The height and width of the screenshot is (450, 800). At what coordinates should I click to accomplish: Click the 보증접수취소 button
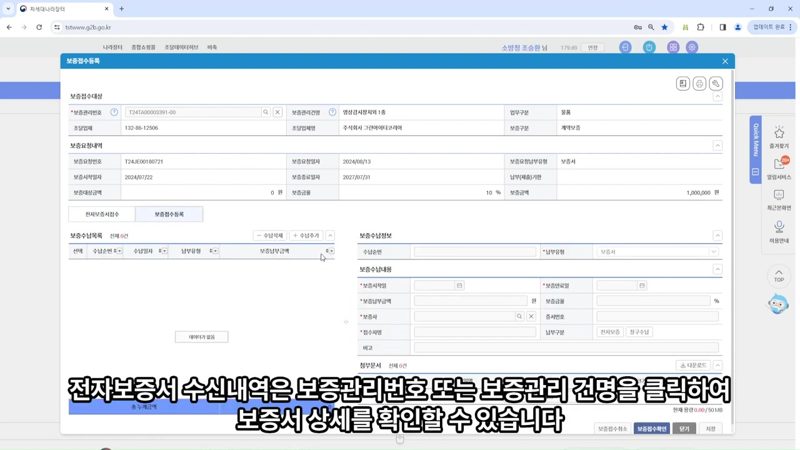(612, 429)
